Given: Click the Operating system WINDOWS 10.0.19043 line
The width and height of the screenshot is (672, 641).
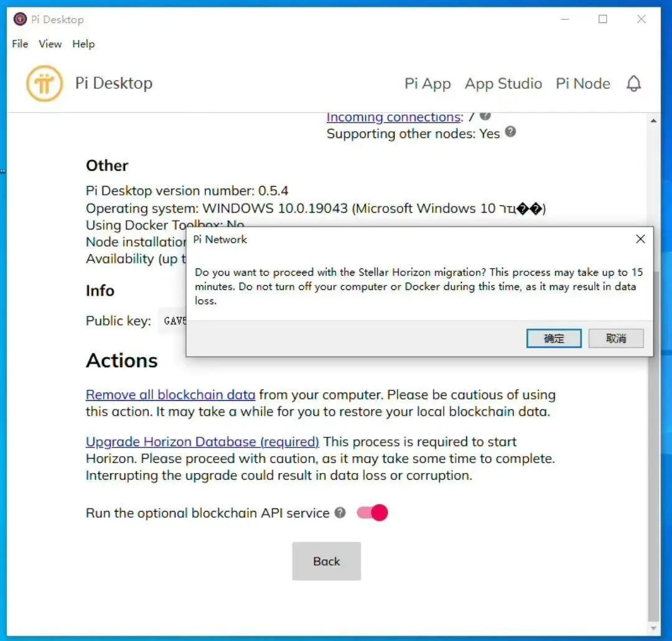Looking at the screenshot, I should point(315,208).
